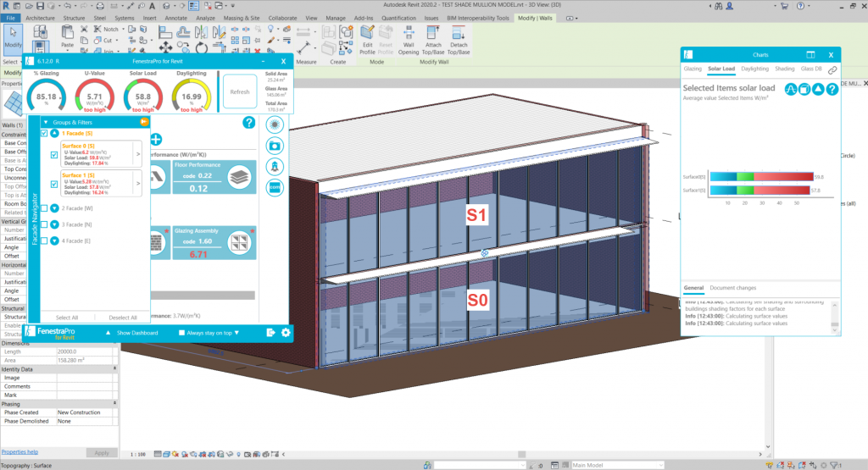Viewport: 868px width, 470px height.
Task: Click Edit Profile ribbon tool
Action: (367, 41)
